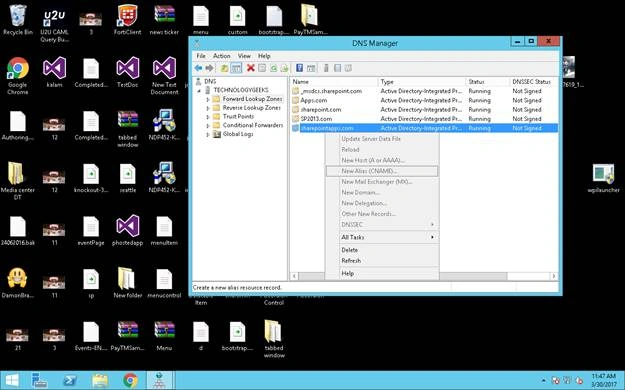Select the news ticker archive on desktop

(x=164, y=20)
